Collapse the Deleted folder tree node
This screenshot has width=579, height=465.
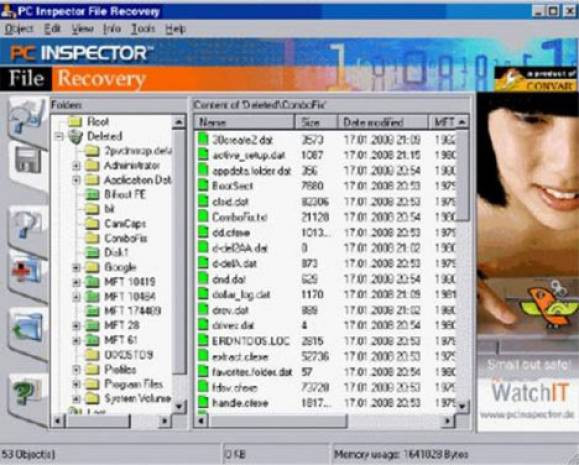pos(59,137)
